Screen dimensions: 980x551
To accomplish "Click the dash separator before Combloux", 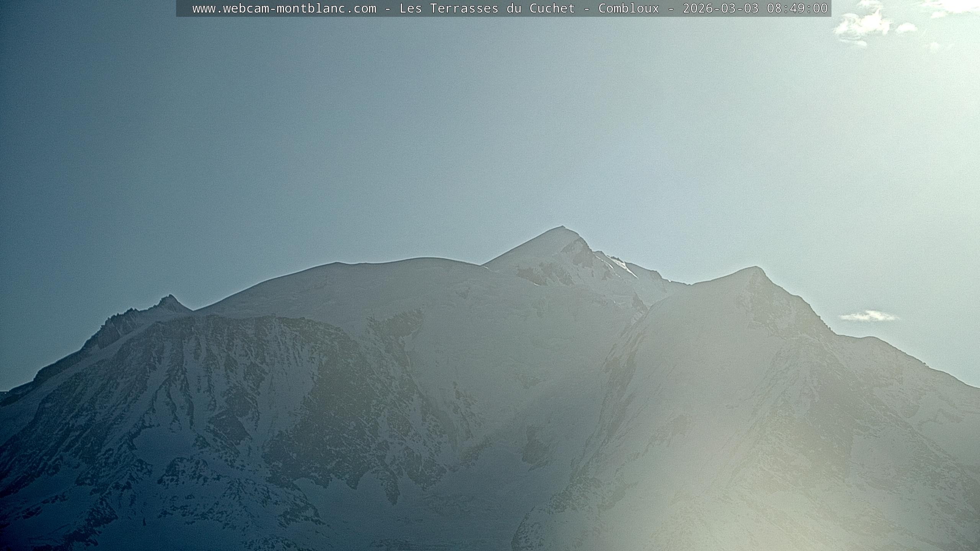I will point(587,8).
